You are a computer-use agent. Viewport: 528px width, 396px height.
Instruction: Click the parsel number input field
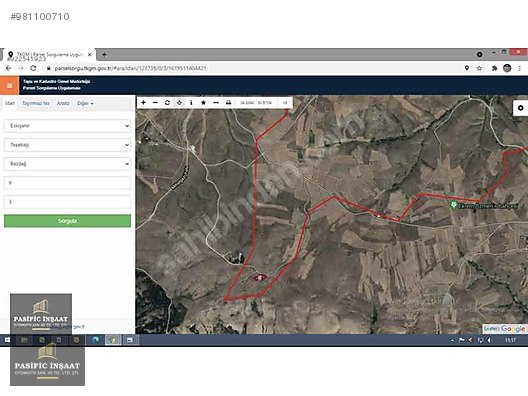(67, 202)
